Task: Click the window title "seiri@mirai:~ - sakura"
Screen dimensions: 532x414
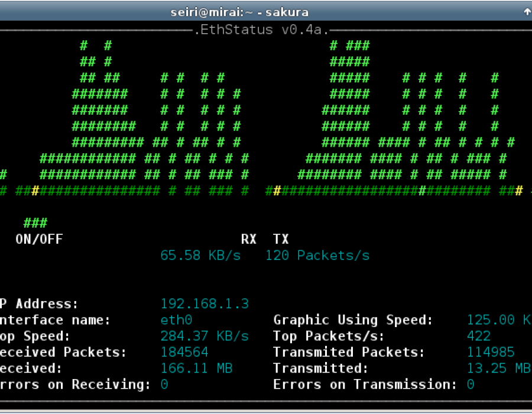Action: coord(239,12)
